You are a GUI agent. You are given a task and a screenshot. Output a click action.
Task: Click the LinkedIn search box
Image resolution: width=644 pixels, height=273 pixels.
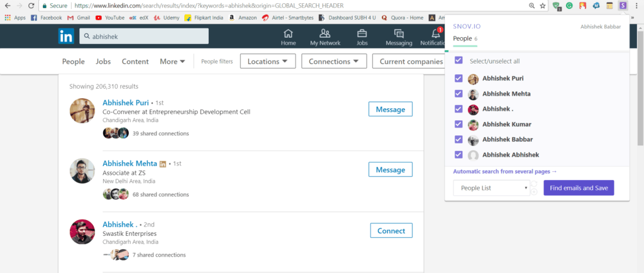144,36
